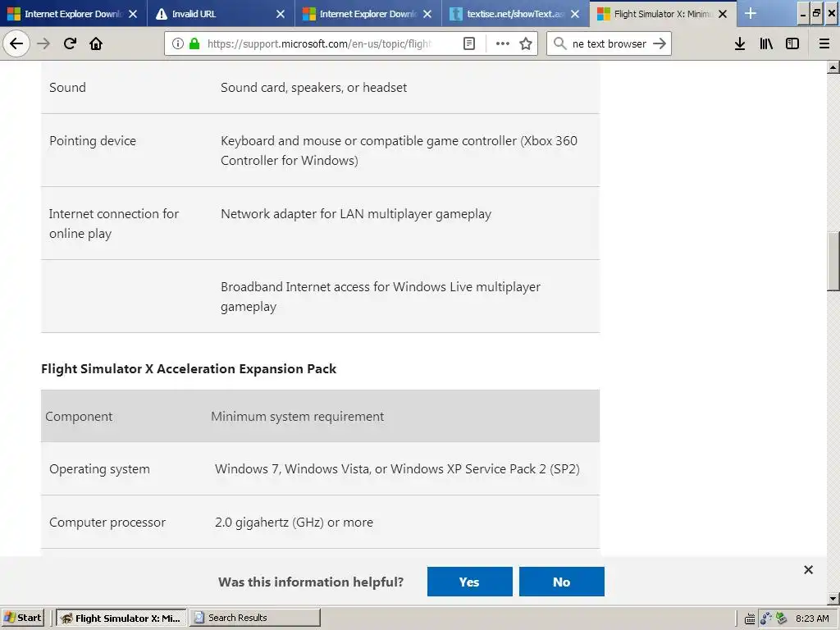Click the 8:23 AM system clock

[812, 619]
